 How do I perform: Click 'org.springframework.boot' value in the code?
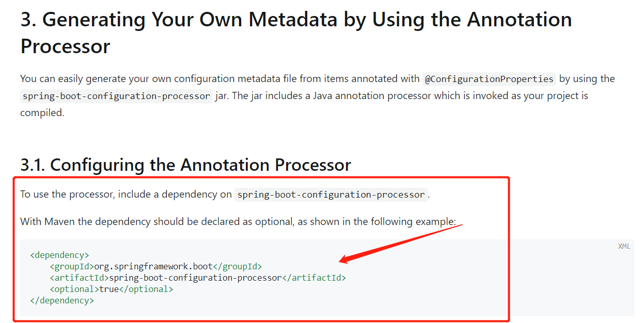[153, 266]
